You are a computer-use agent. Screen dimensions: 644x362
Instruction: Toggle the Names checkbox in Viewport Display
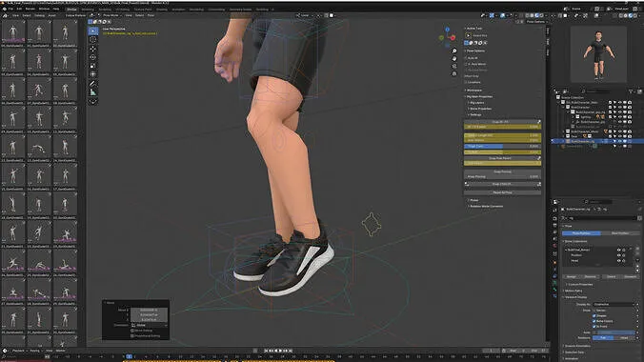click(594, 311)
